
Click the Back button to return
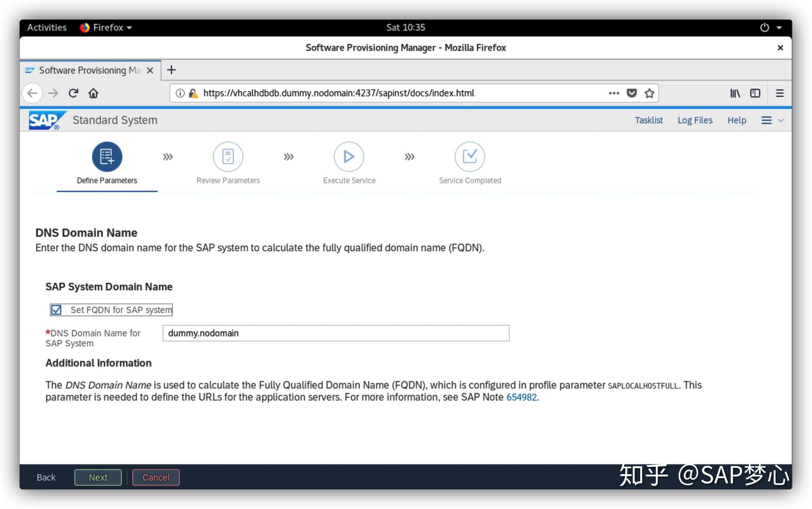pos(46,476)
